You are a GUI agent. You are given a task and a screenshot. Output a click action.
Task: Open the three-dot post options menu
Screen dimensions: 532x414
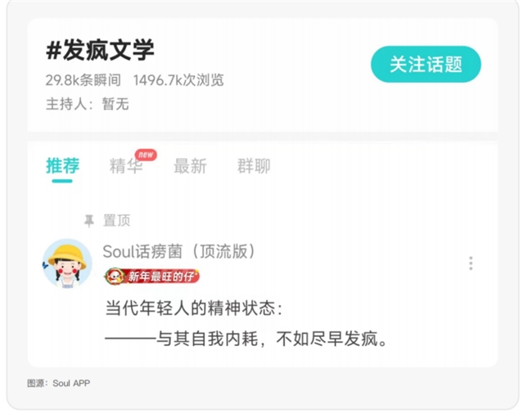[471, 263]
